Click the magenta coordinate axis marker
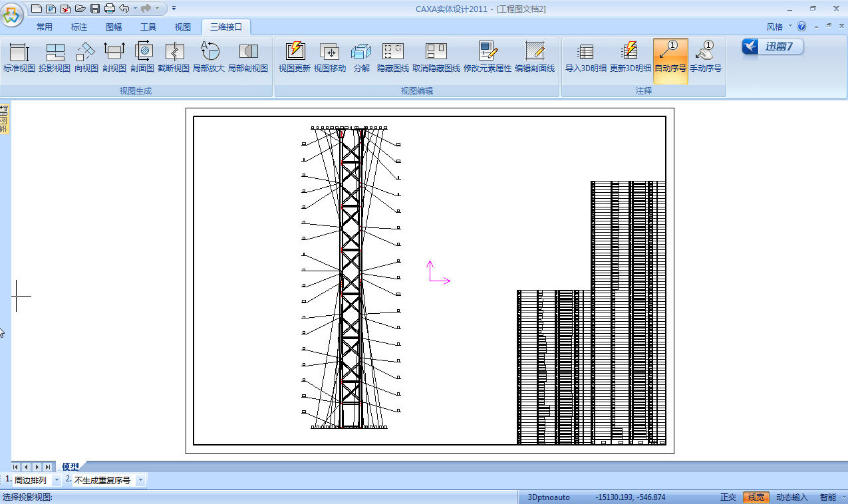 pyautogui.click(x=438, y=273)
